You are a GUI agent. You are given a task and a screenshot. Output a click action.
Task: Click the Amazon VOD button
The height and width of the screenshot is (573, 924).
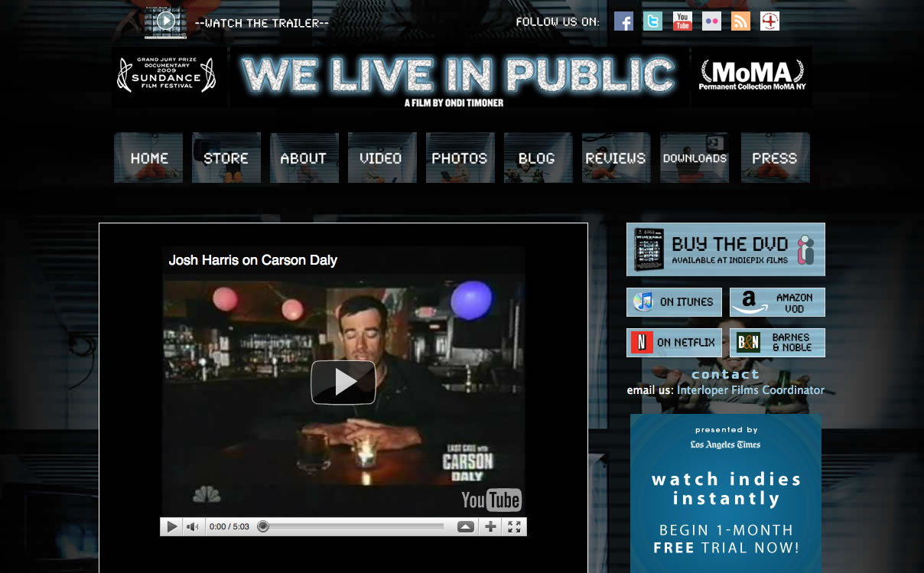pos(777,302)
